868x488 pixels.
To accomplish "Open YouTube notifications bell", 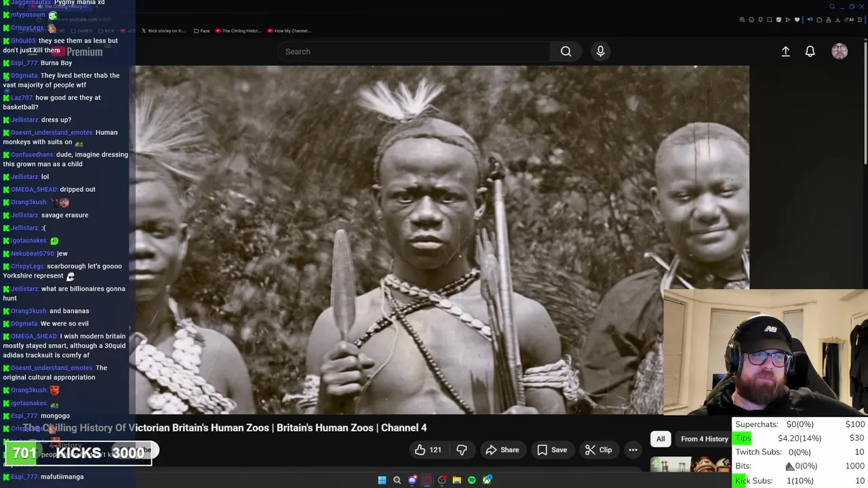I will click(x=810, y=52).
